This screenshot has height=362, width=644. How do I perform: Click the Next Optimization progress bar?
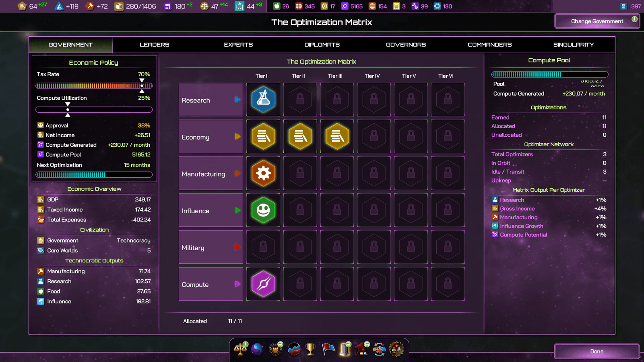(x=94, y=175)
